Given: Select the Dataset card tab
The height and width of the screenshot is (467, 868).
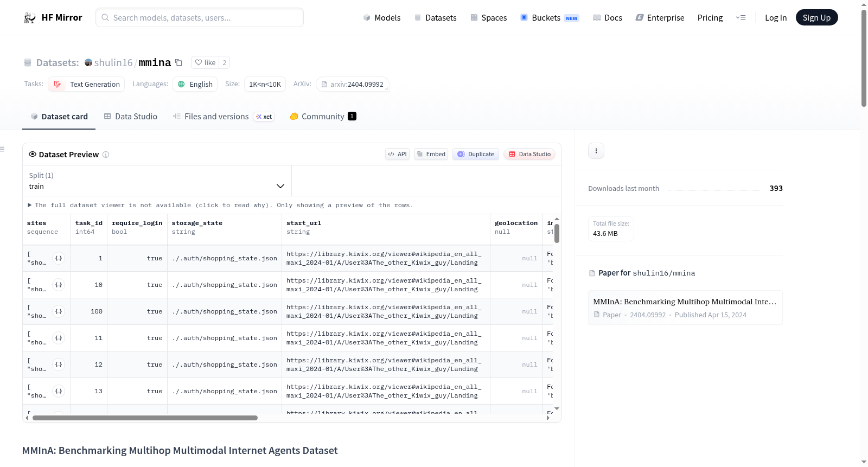Looking at the screenshot, I should click(x=59, y=117).
